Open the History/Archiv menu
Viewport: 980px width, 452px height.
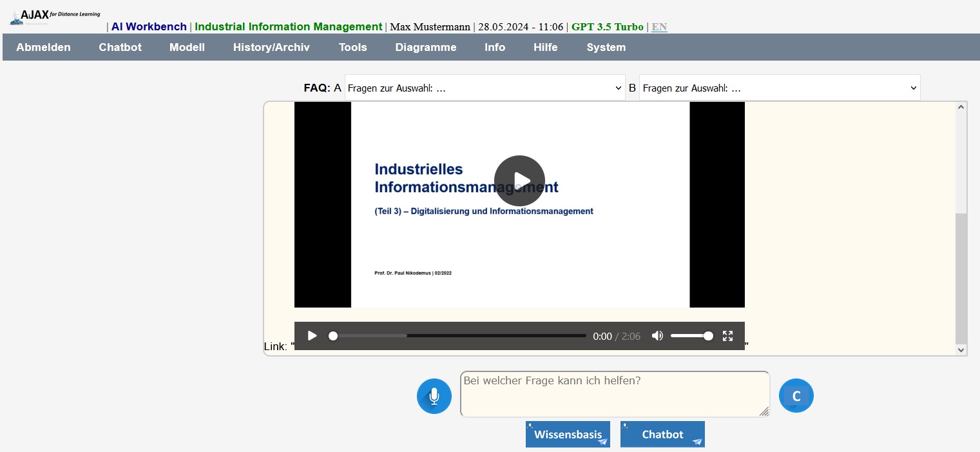coord(271,47)
